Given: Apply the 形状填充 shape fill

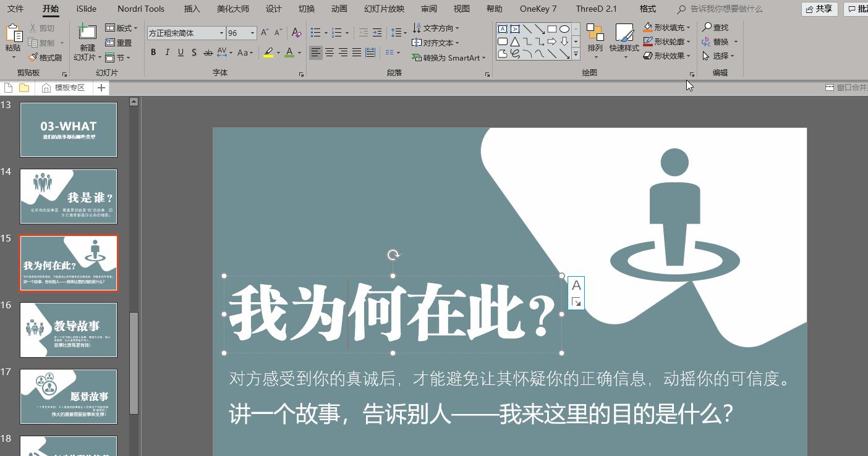Looking at the screenshot, I should [666, 27].
